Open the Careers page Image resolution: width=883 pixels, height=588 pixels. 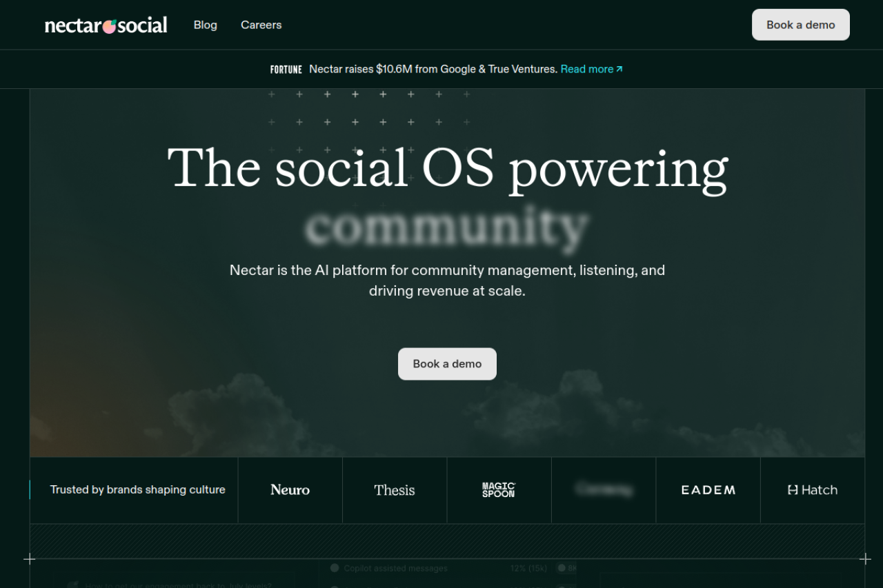261,25
